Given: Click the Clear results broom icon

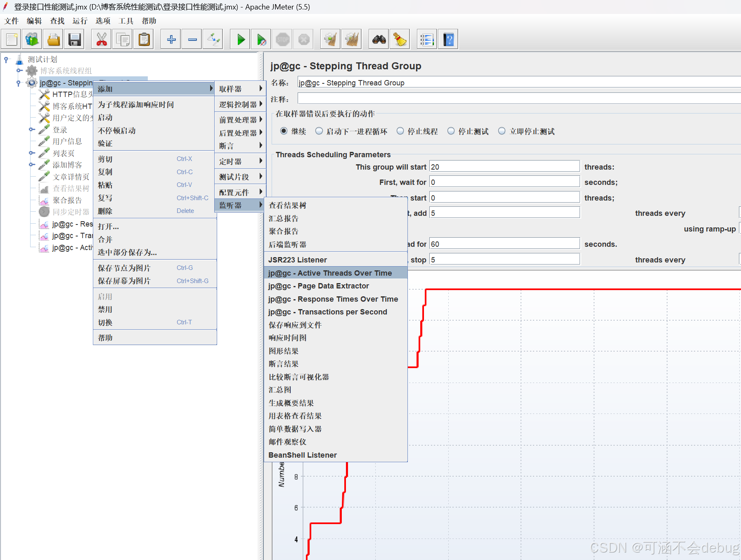Looking at the screenshot, I should tap(331, 40).
